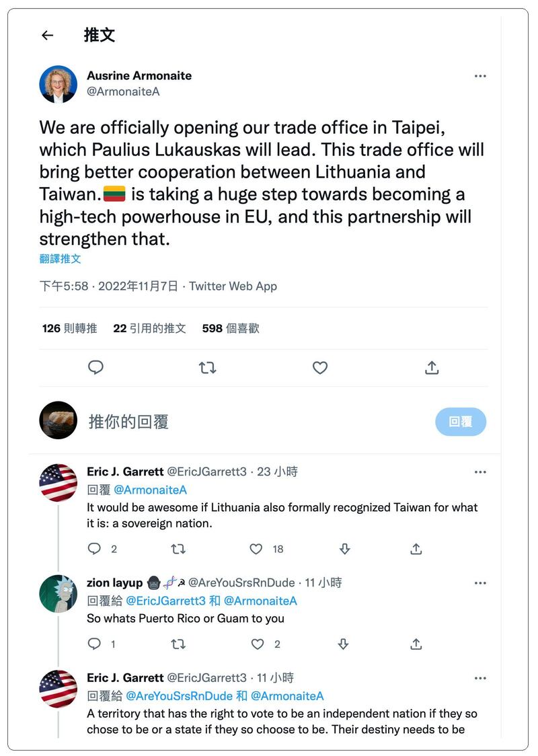Screen dimensions: 538x756
Task: Open more options for zion layup's reply
Action: pyautogui.click(x=480, y=582)
